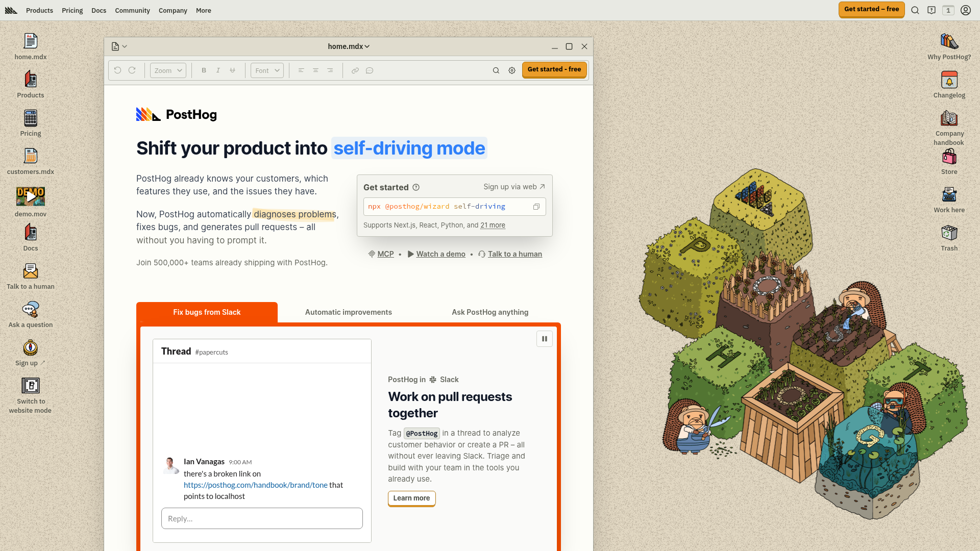Screen dimensions: 980x551
Task: Open the Font dropdown
Action: click(267, 70)
